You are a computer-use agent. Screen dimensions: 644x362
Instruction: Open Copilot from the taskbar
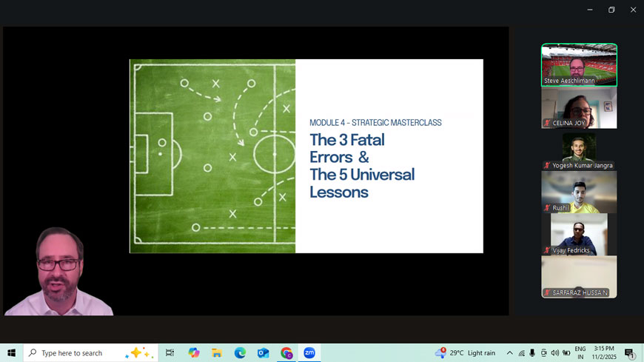(194, 353)
